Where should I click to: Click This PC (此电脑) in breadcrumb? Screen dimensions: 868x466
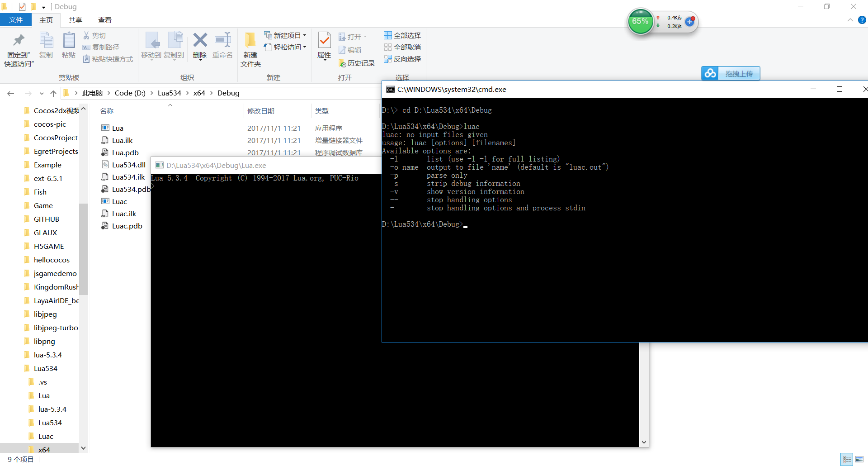pyautogui.click(x=92, y=93)
